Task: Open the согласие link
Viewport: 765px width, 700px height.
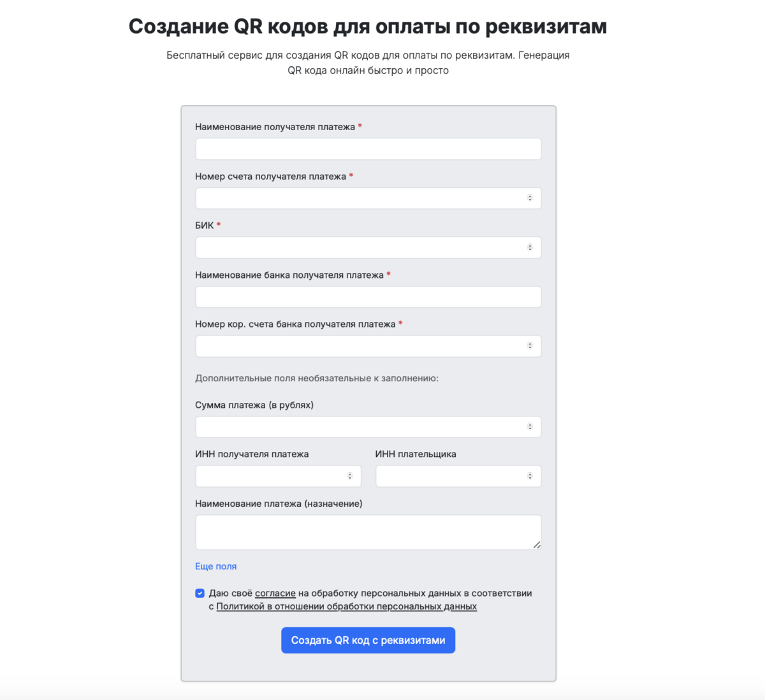Action: [275, 593]
